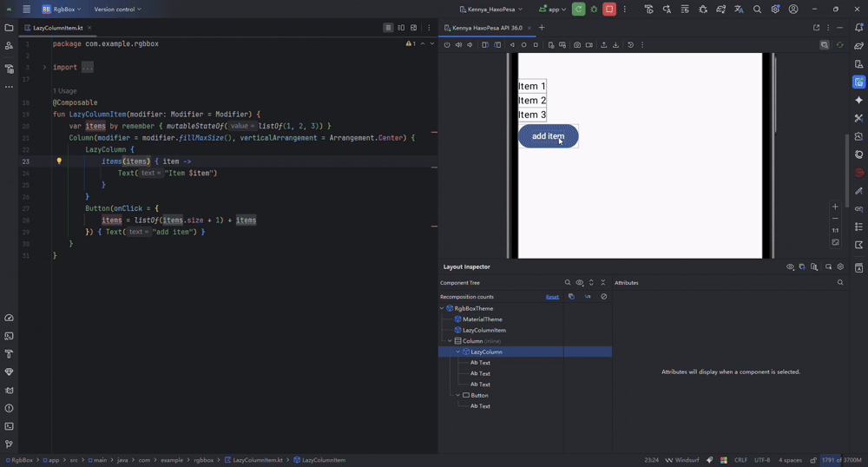The image size is (868, 467).
Task: Open Version control dropdown
Action: [x=117, y=10]
